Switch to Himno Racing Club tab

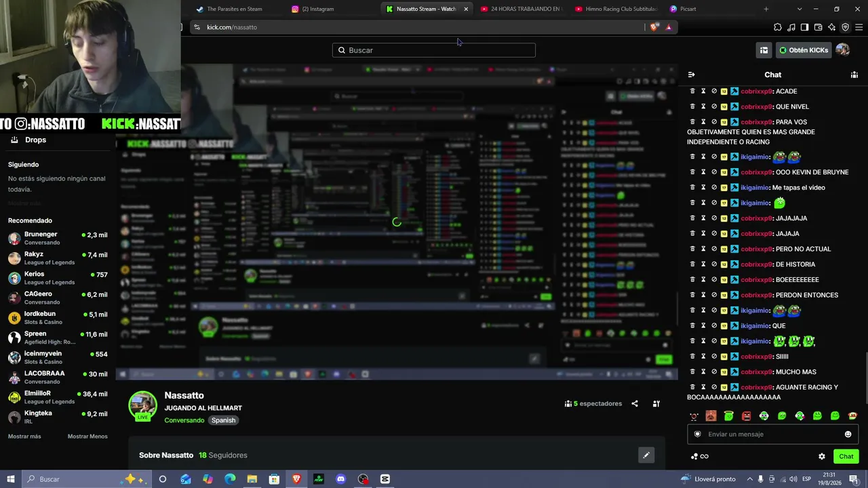[616, 9]
